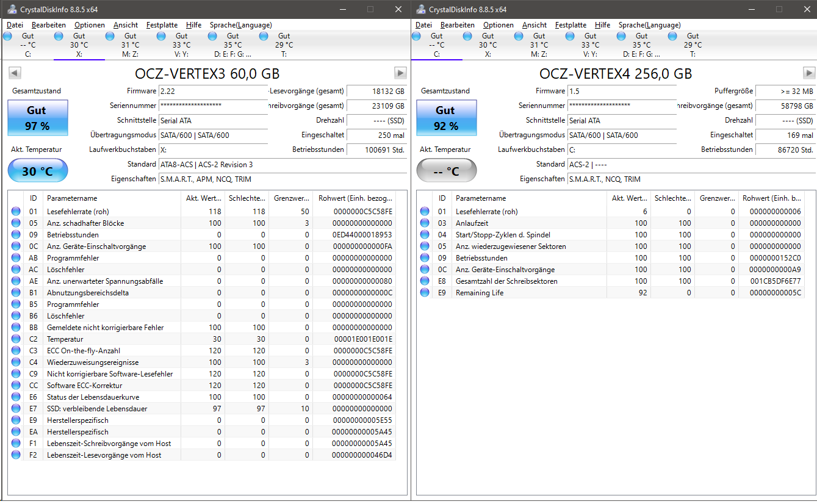Click status orb for Anz. wiederzugewiesener Sektoren
817x504 pixels.
pos(425,247)
